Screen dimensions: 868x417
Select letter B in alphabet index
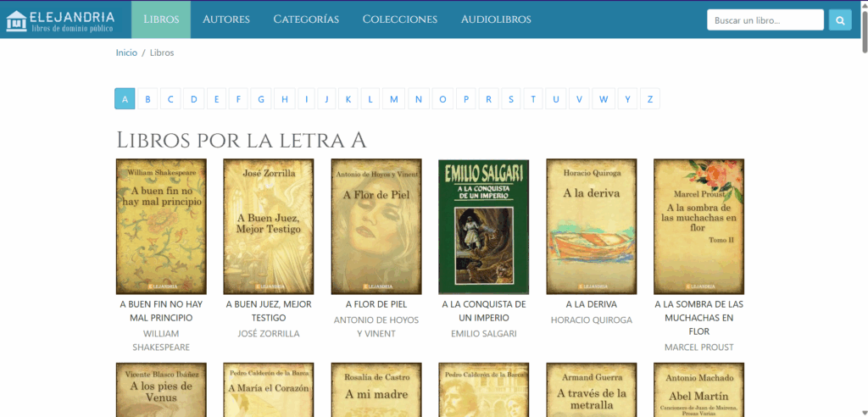[147, 99]
